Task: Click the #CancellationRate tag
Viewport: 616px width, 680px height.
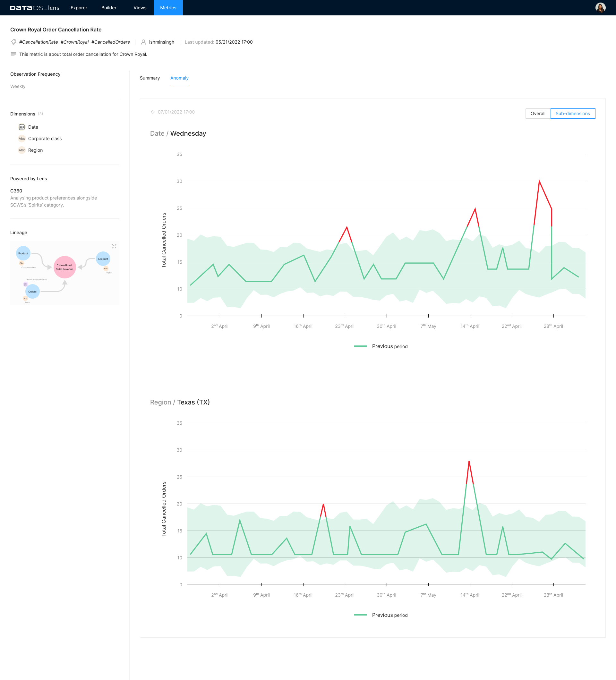Action: tap(38, 42)
